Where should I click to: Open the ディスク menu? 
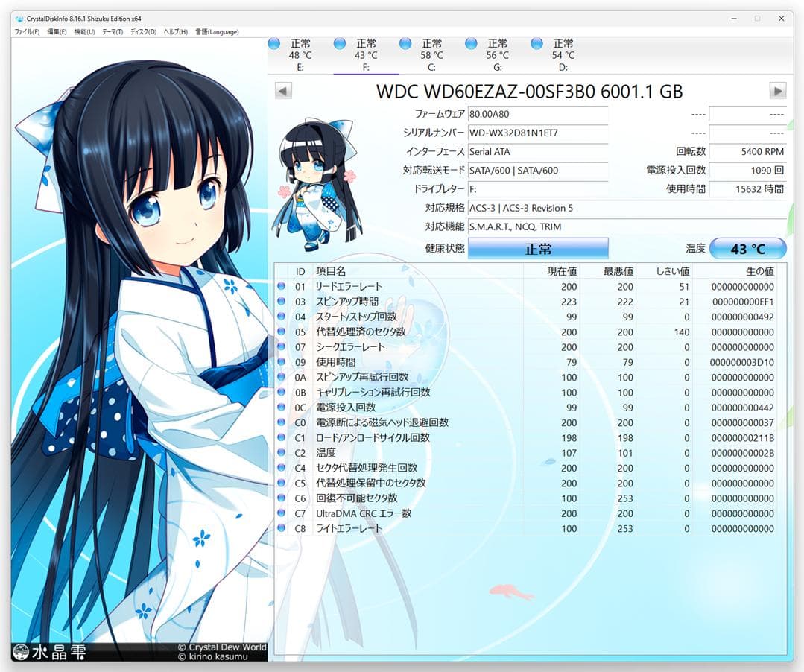pyautogui.click(x=141, y=31)
